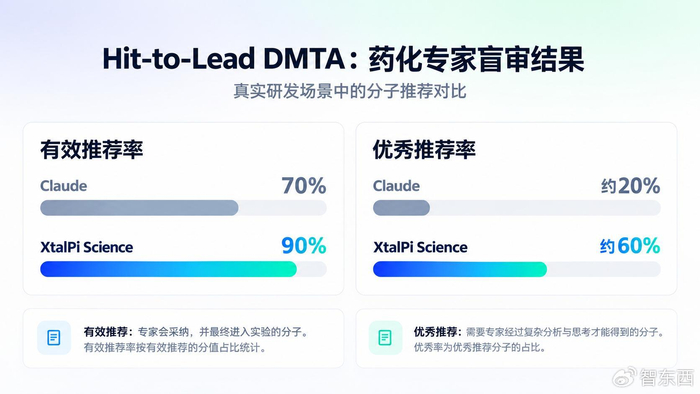Click the 有效推荐率 card heading
The width and height of the screenshot is (700, 394).
(92, 149)
